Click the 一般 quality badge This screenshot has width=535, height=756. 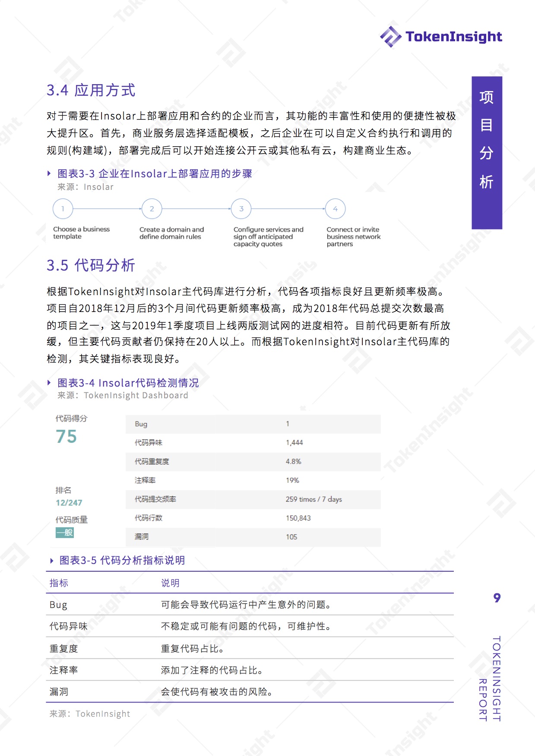click(x=65, y=532)
